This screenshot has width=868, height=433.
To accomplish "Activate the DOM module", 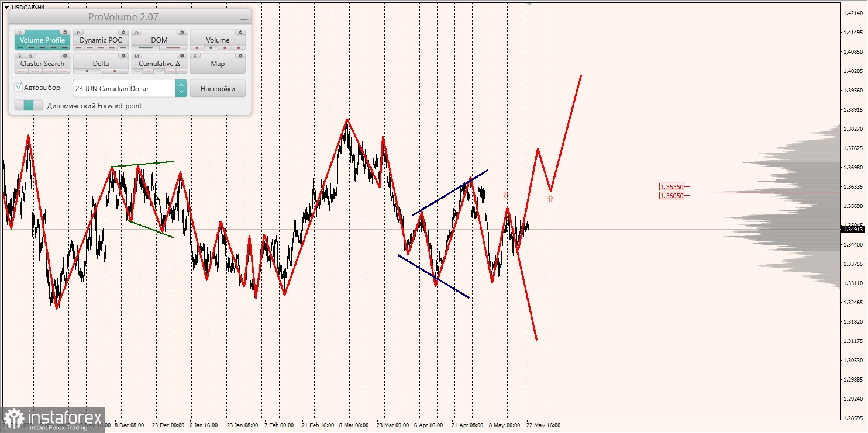I will 159,40.
